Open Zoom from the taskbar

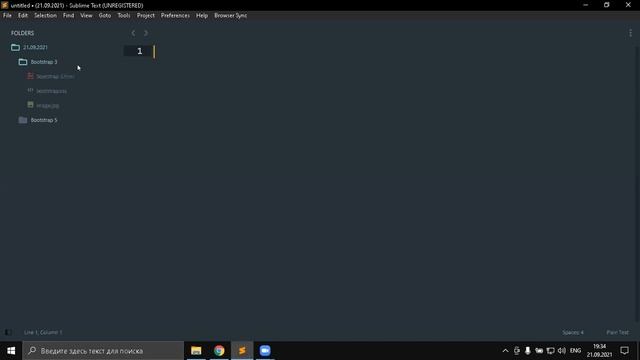tap(265, 351)
